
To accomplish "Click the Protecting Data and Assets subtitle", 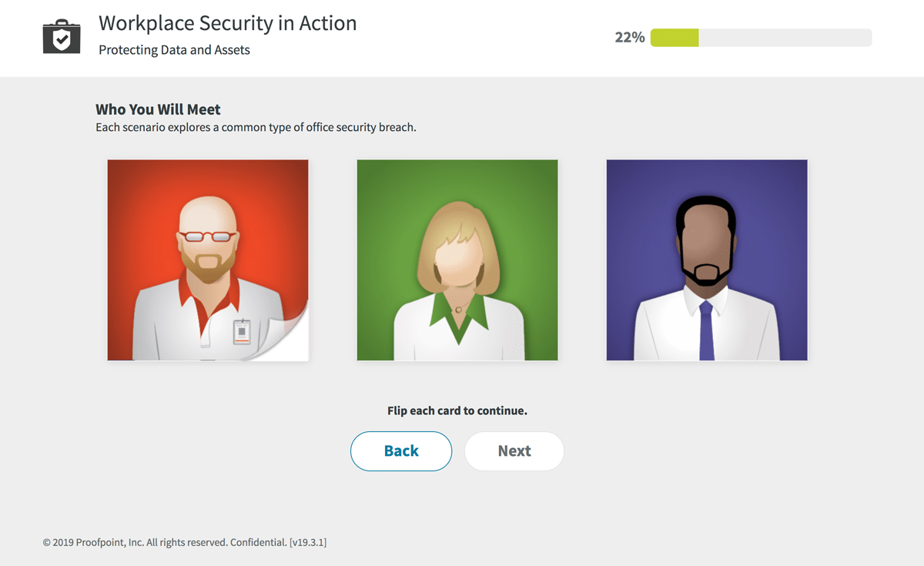I will (x=175, y=50).
